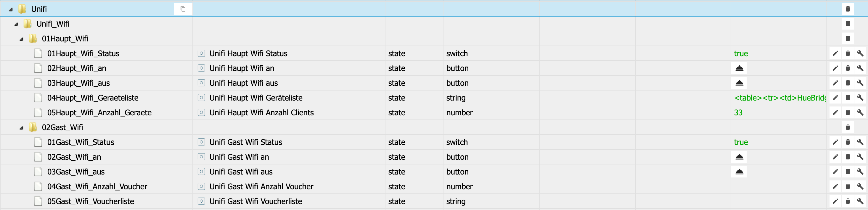868x210 pixels.
Task: Edit the 05Haupt_Wifi_Anzahl_Geraete object
Action: point(835,112)
